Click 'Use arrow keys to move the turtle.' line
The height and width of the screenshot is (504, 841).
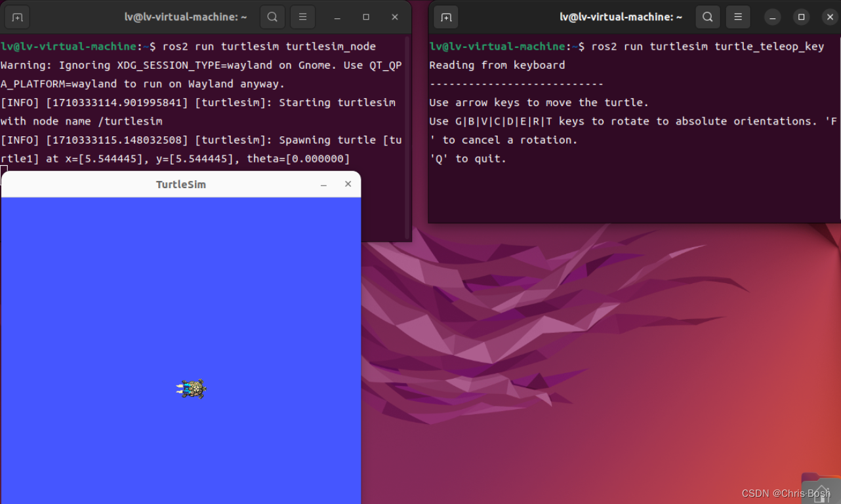(539, 102)
